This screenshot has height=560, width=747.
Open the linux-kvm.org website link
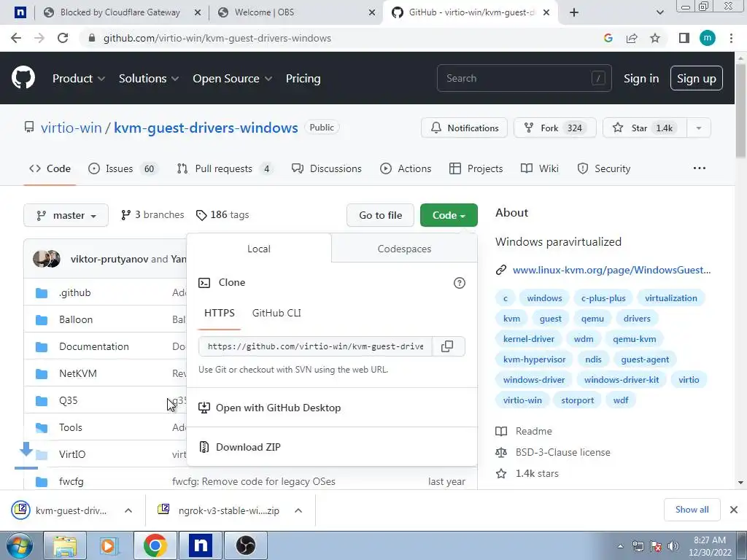click(x=611, y=270)
